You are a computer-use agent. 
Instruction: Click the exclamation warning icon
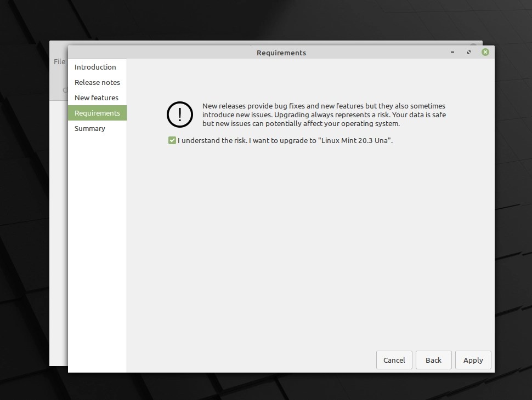coord(180,115)
